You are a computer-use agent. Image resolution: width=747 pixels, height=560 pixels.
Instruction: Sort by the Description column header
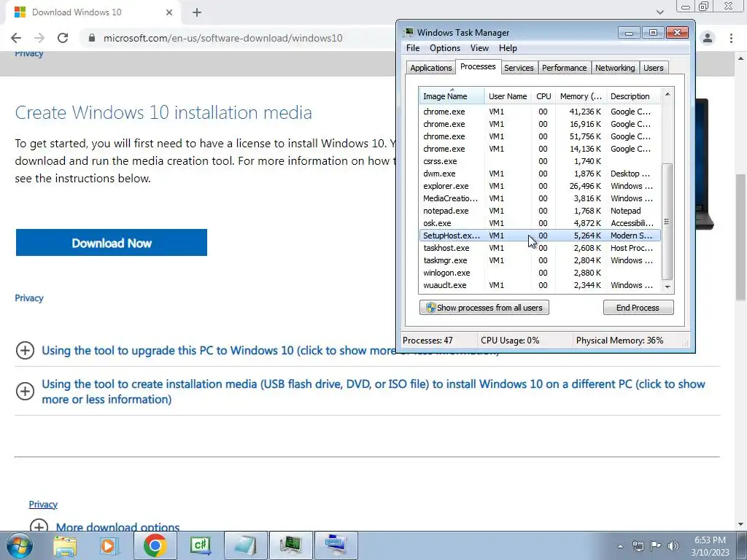pyautogui.click(x=634, y=96)
